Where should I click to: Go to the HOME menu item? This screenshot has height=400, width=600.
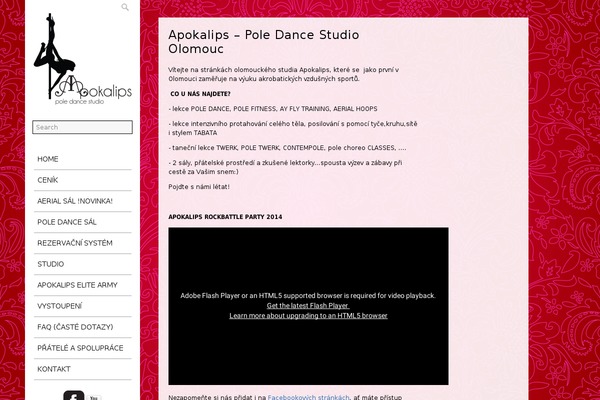tap(83, 159)
